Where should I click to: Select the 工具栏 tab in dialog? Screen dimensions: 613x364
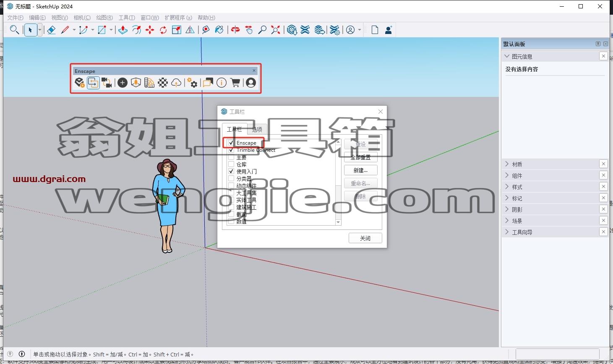click(235, 129)
